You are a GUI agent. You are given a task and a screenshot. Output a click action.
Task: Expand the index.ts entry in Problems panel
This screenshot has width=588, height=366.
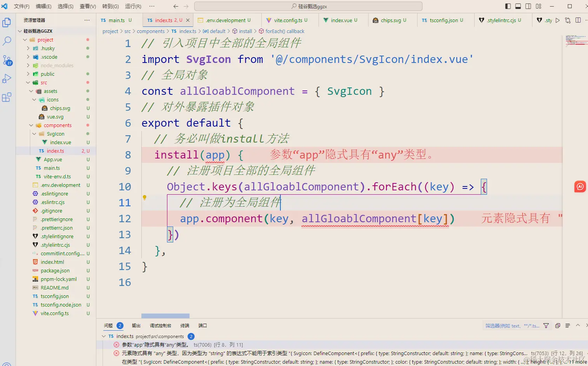tap(104, 336)
